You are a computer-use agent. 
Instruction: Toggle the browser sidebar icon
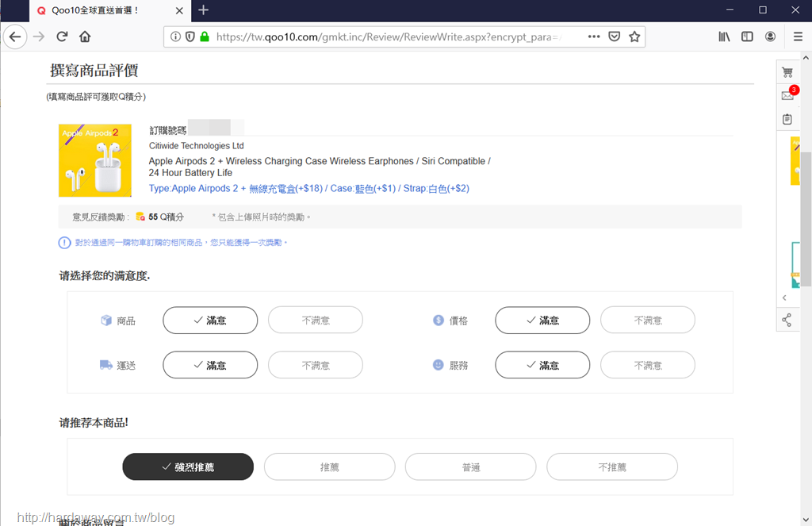click(x=747, y=36)
